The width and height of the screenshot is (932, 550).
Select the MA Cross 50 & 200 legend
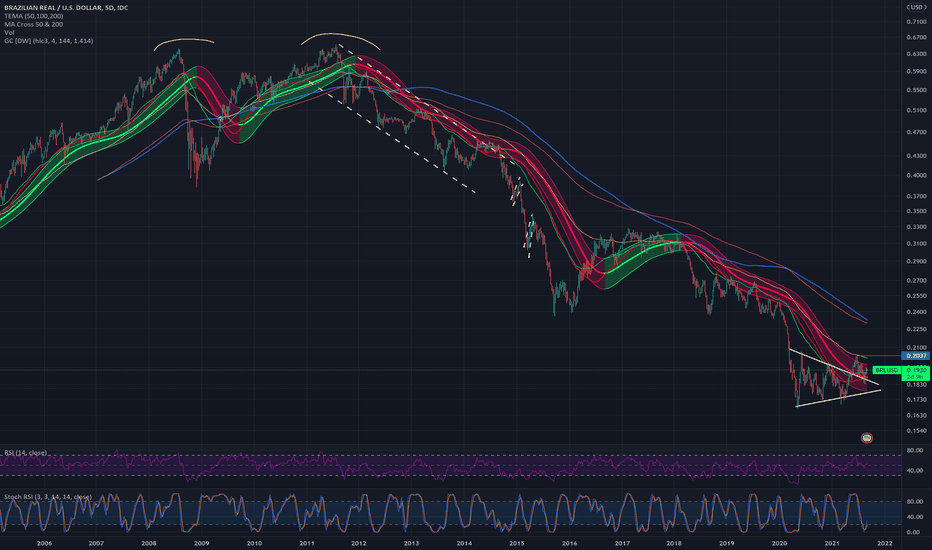click(33, 24)
